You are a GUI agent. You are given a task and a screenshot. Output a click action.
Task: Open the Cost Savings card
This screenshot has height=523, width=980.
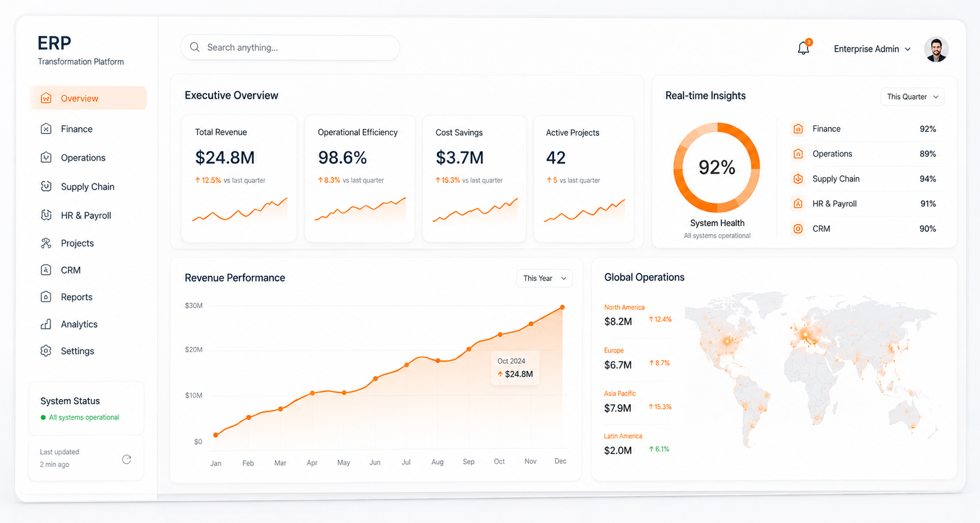click(474, 179)
